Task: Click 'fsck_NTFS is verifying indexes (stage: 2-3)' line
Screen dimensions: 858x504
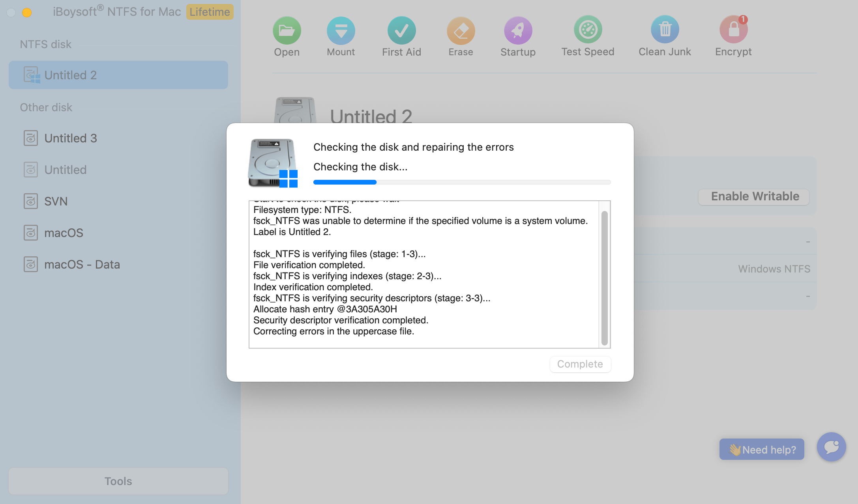Action: click(347, 276)
